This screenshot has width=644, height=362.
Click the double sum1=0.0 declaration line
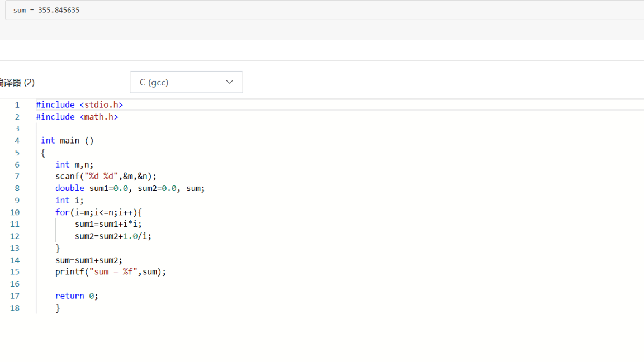click(130, 188)
